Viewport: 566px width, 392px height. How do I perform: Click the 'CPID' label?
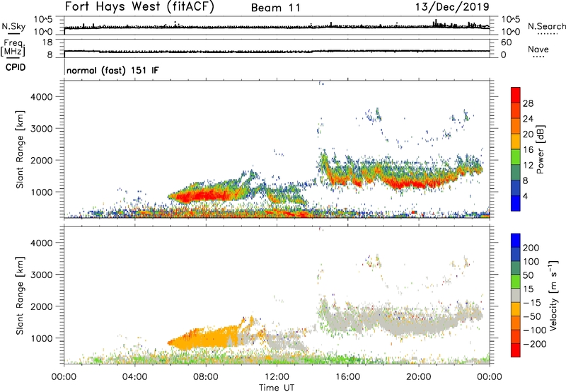[x=16, y=67]
